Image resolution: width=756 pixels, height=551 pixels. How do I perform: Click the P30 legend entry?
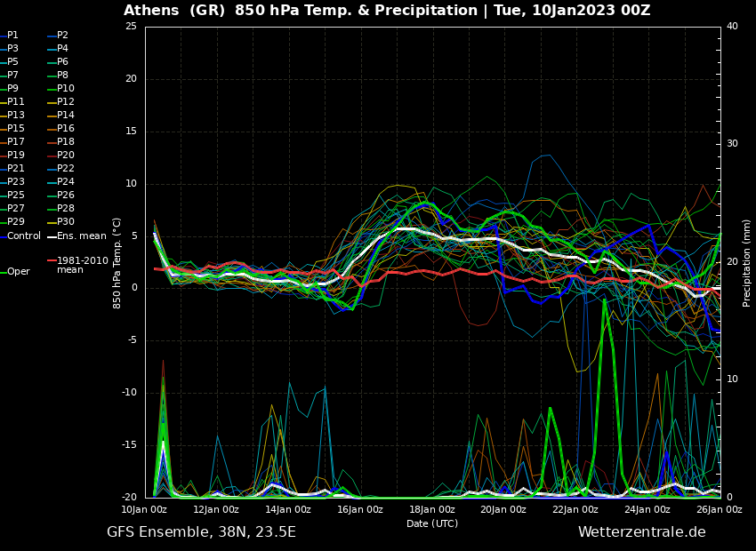pyautogui.click(x=60, y=222)
